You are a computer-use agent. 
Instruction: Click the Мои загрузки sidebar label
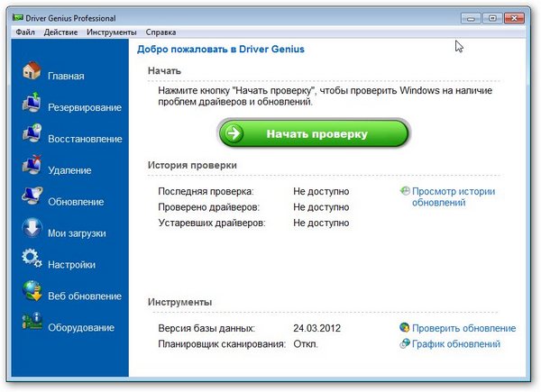(77, 233)
